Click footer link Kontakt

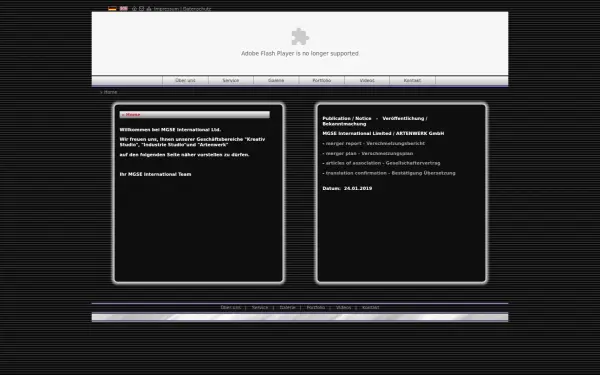point(370,308)
